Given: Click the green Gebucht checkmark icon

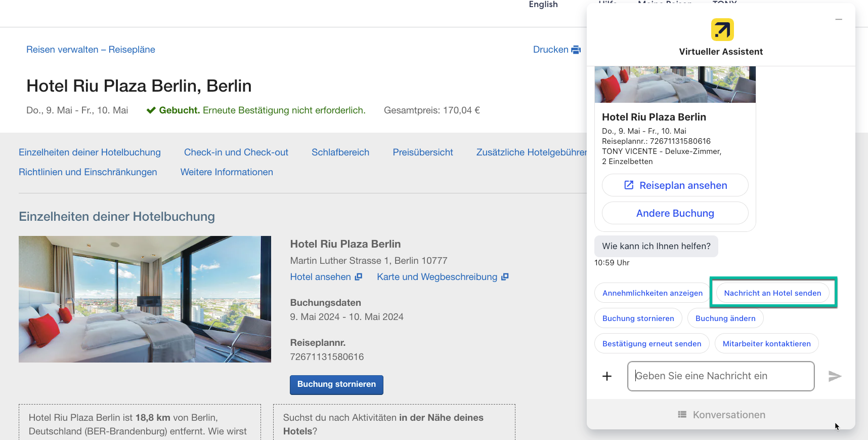Looking at the screenshot, I should 151,110.
